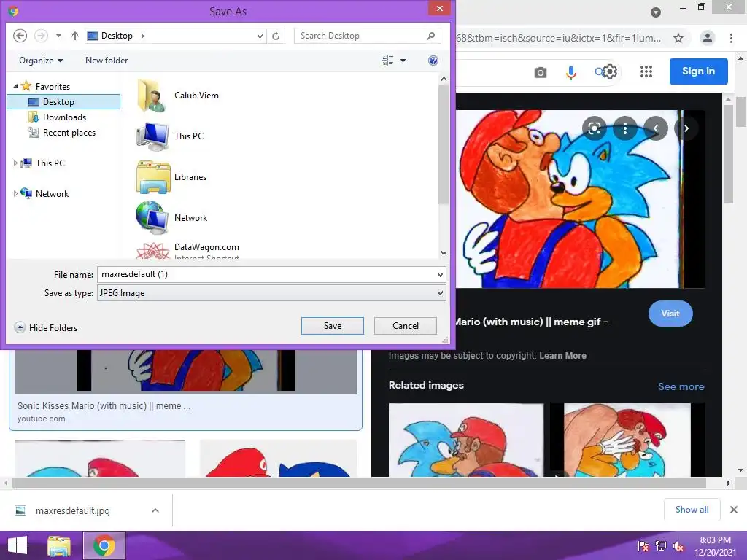Open Action Center flag icon
Viewport: 747px width, 560px height.
tap(643, 546)
